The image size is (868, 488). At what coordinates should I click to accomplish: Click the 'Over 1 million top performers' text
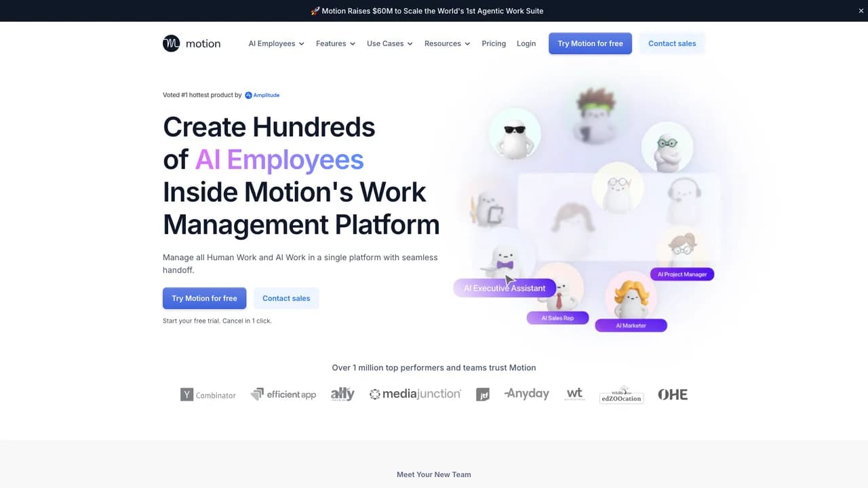click(434, 367)
